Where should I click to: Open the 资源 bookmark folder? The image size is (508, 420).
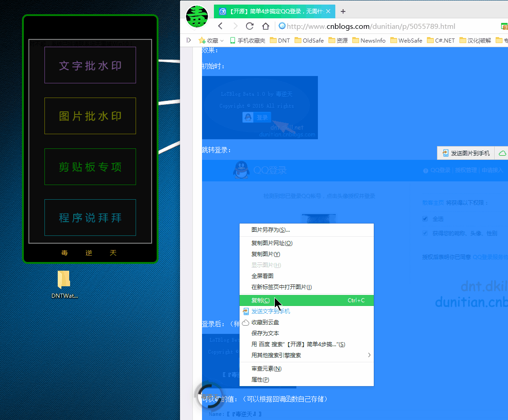point(338,40)
